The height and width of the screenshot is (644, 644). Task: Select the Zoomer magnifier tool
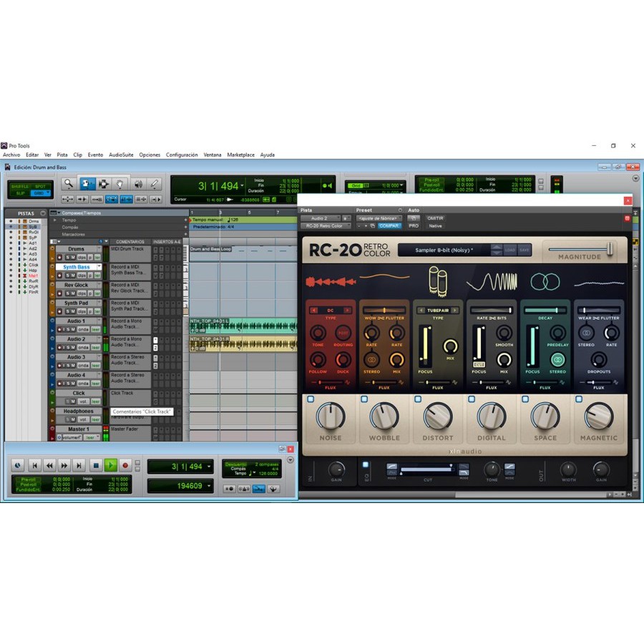pos(69,184)
